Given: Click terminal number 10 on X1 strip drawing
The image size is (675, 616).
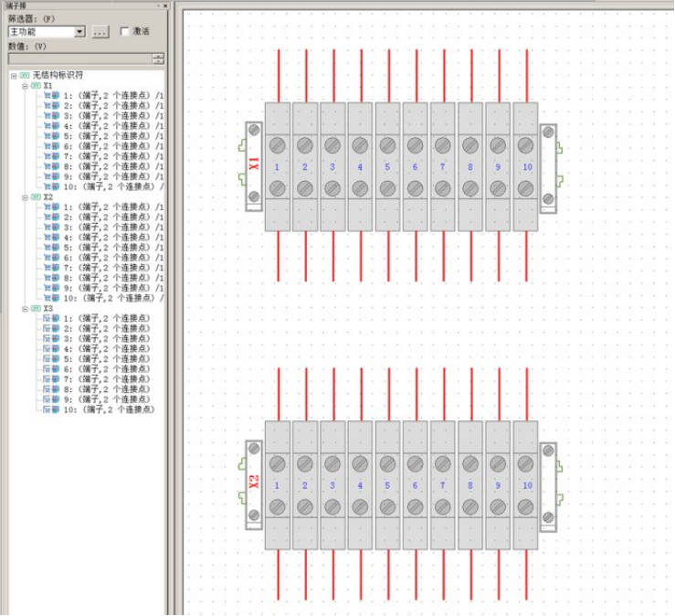Looking at the screenshot, I should click(x=527, y=167).
